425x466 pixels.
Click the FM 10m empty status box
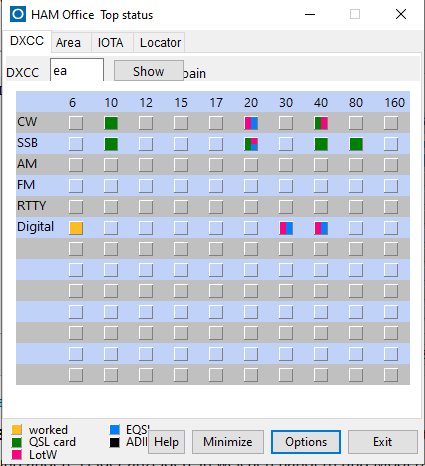[x=111, y=186]
